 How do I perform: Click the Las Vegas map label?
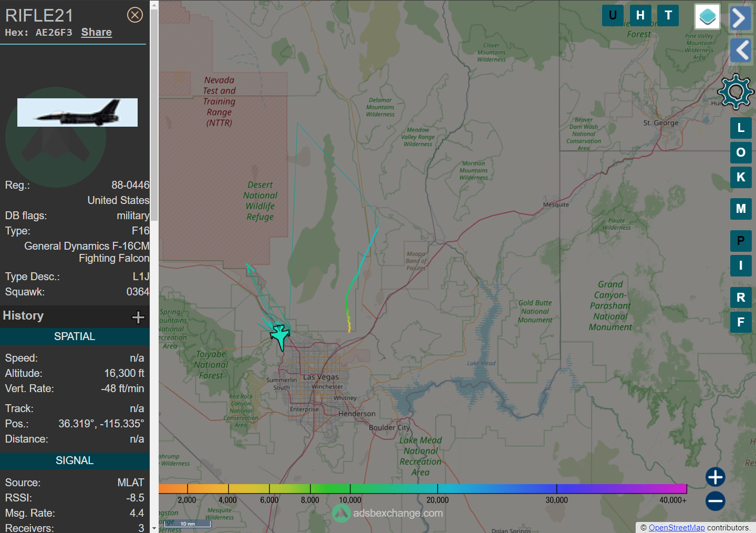[320, 377]
